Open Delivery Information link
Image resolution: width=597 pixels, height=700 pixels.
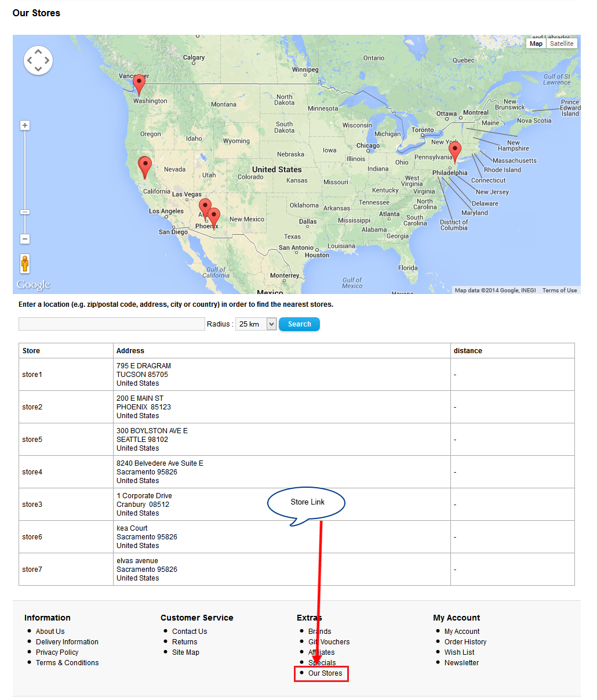point(67,642)
